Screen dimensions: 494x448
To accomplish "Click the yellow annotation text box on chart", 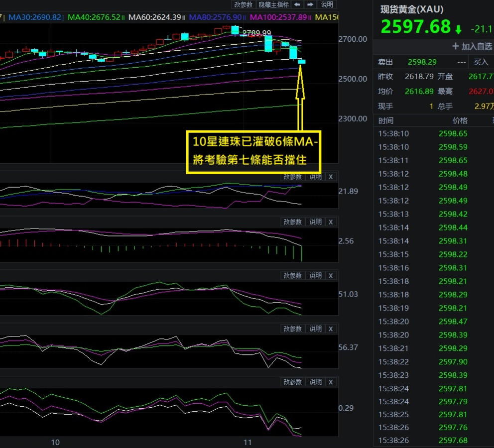I will [253, 151].
